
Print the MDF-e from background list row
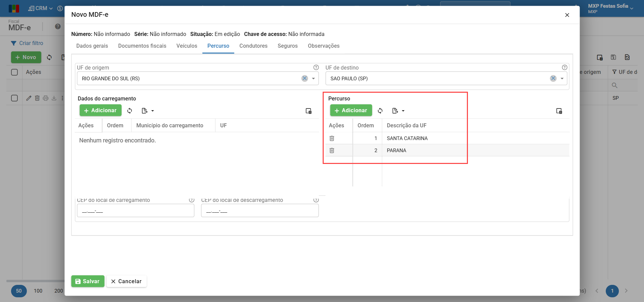46,98
